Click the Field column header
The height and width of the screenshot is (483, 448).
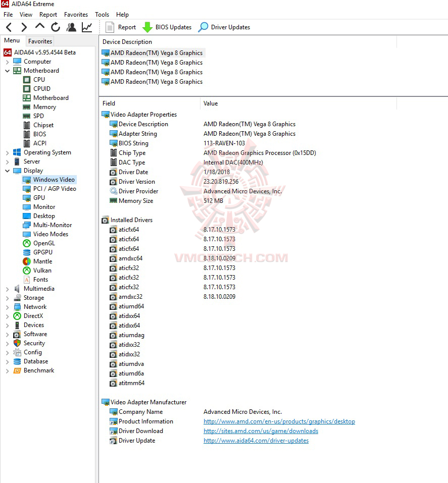pyautogui.click(x=150, y=103)
